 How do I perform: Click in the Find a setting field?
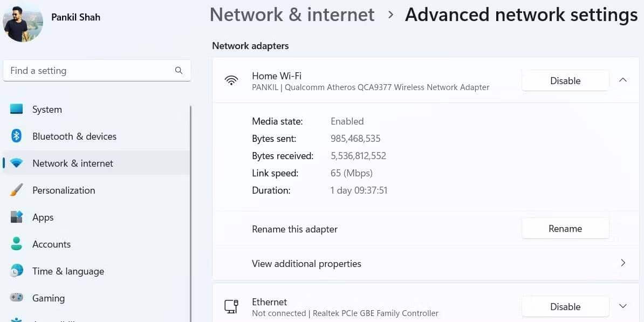(92, 70)
